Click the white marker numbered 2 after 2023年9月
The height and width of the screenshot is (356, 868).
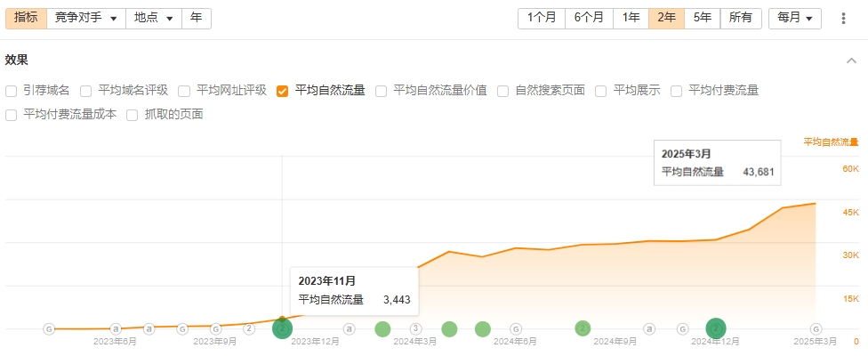249,329
